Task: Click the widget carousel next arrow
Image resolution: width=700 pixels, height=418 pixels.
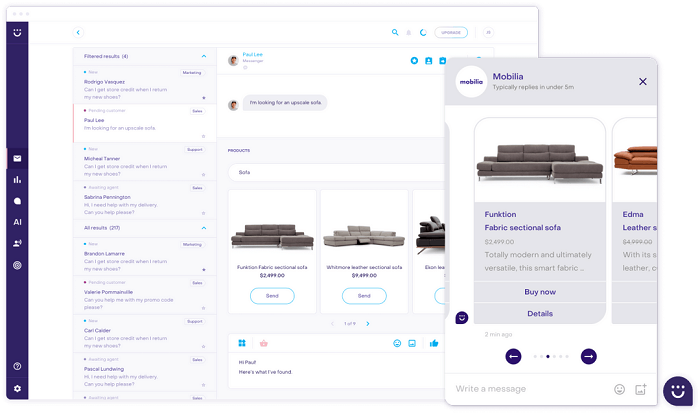Action: pos(588,356)
